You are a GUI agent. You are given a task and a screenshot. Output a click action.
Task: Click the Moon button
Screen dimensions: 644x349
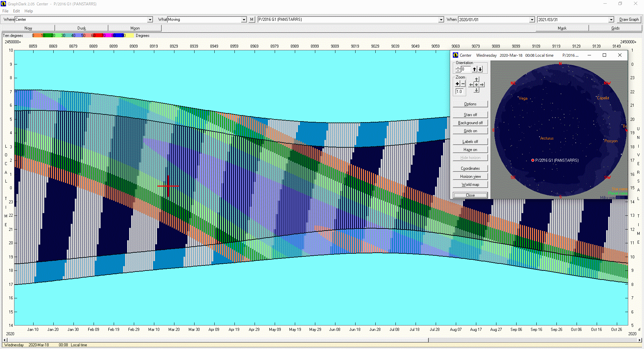click(135, 28)
